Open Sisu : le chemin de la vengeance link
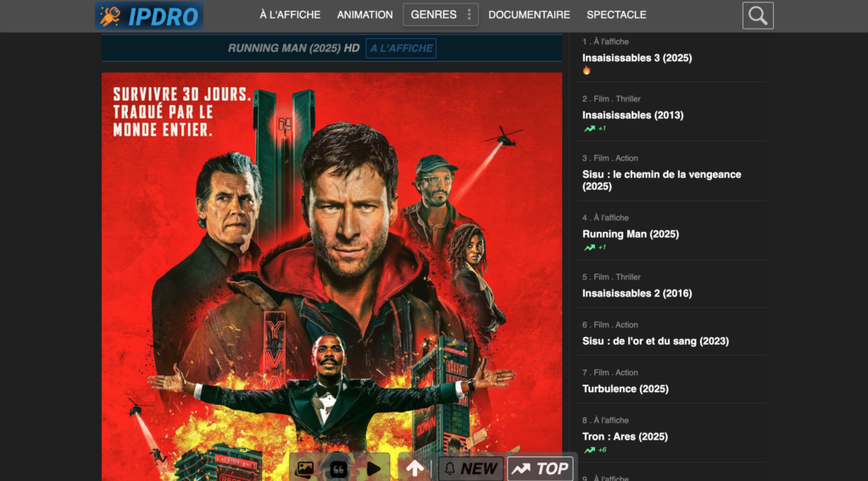The height and width of the screenshot is (481, 868). click(661, 180)
